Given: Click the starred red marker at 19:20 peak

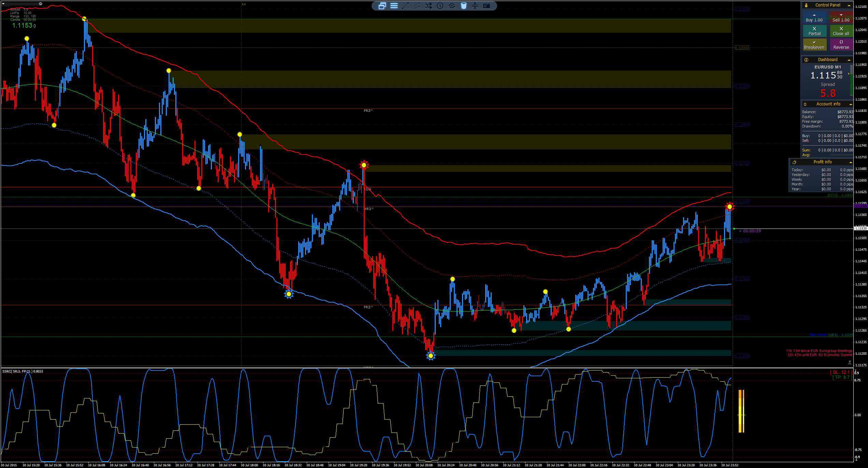Looking at the screenshot, I should [364, 165].
